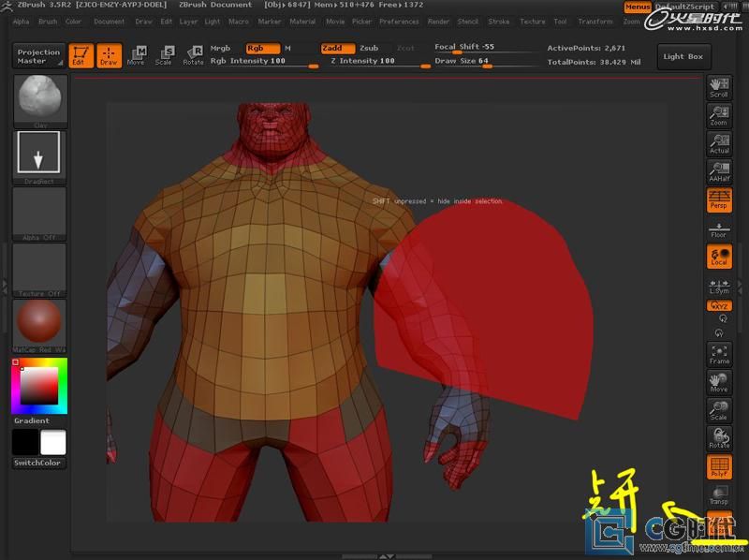This screenshot has height=560, width=749.
Task: Toggle Persp perspective view
Action: [x=719, y=199]
